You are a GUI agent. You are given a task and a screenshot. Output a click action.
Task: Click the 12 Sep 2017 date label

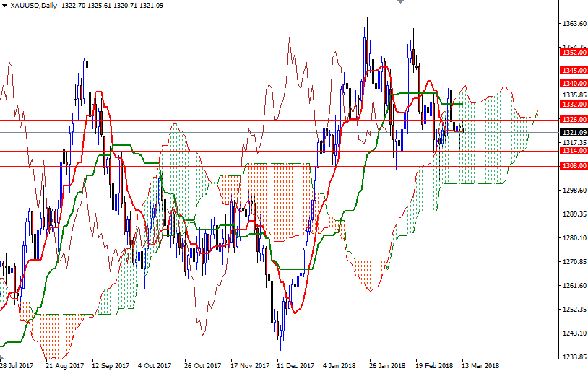(x=111, y=365)
